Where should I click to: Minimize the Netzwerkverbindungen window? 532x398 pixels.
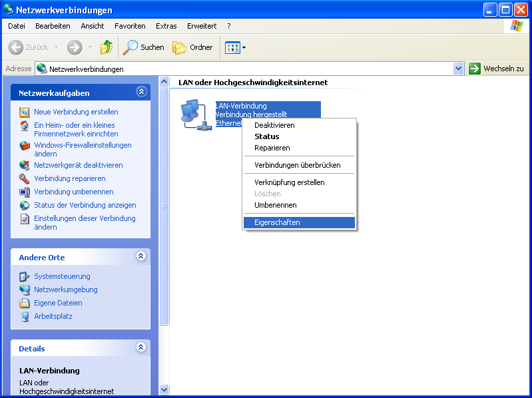pyautogui.click(x=489, y=10)
